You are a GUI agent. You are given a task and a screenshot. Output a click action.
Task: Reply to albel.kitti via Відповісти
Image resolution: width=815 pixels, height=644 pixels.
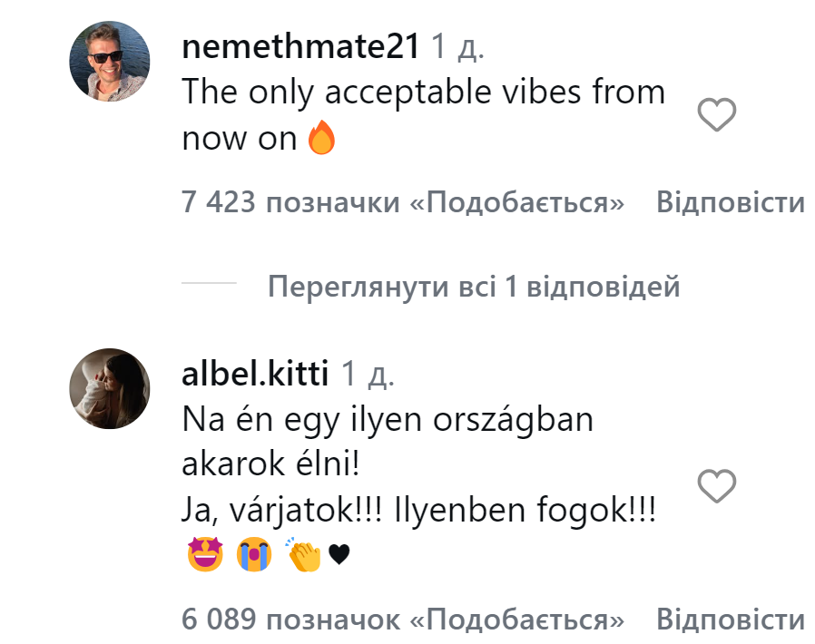coord(730,620)
